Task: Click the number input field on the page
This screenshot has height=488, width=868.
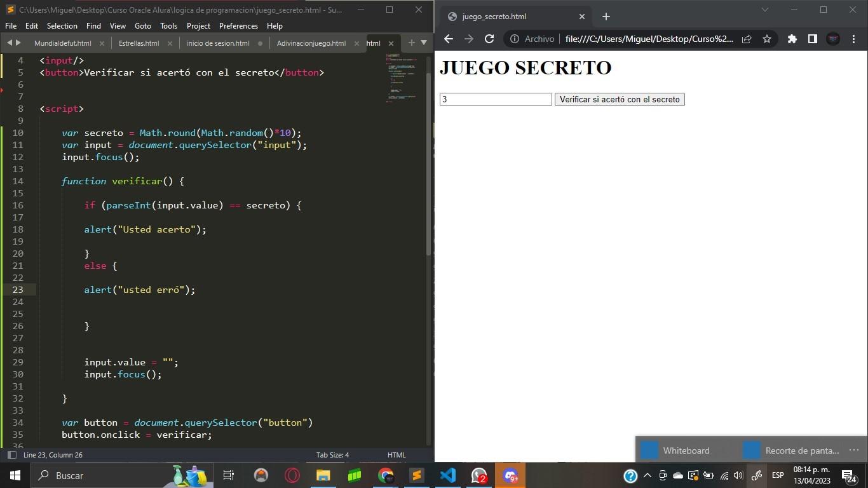Action: coord(496,99)
